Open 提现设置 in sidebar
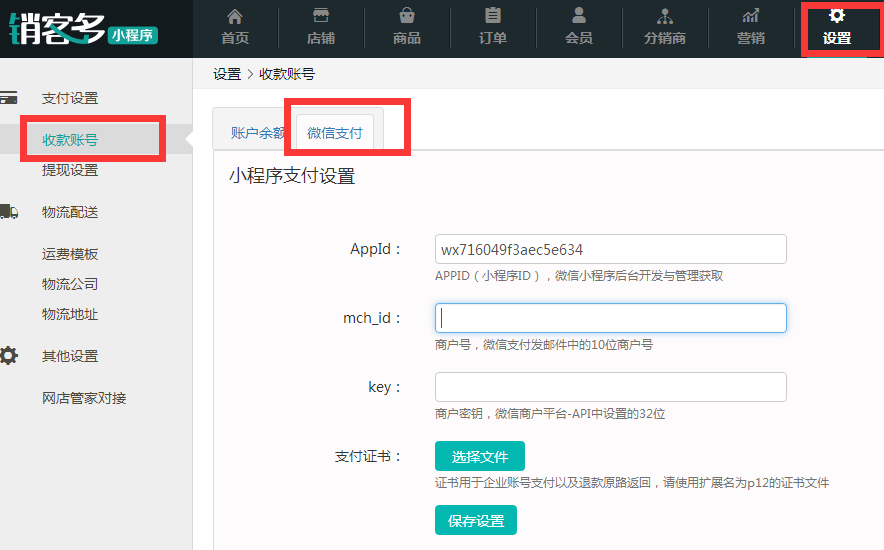The height and width of the screenshot is (550, 884). click(x=70, y=170)
